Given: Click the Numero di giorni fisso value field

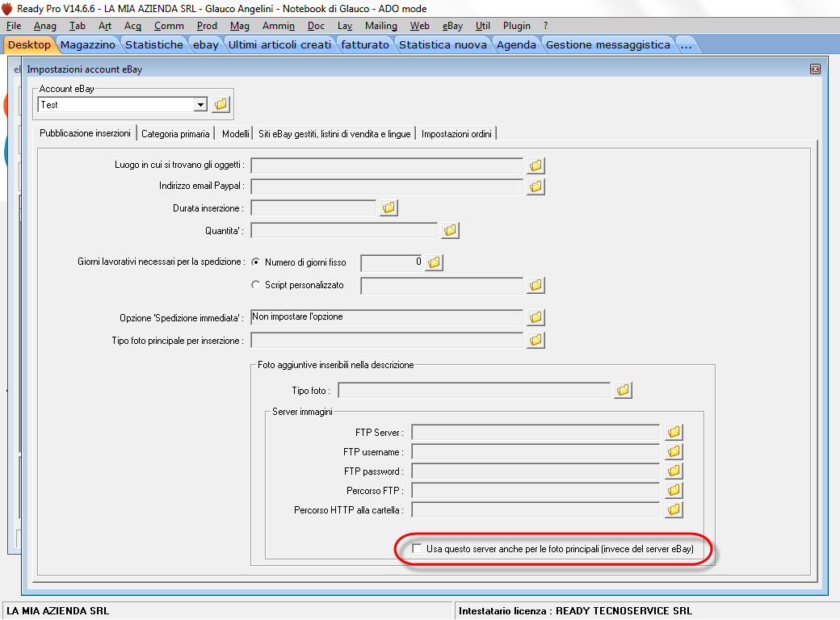Looking at the screenshot, I should (x=392, y=262).
